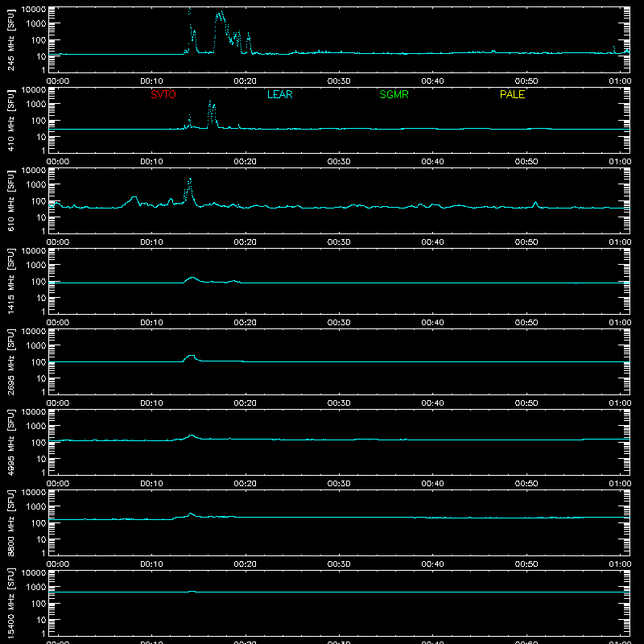
Task: Click the 100 tick on the 2695 MHz axis
Action: click(x=39, y=362)
